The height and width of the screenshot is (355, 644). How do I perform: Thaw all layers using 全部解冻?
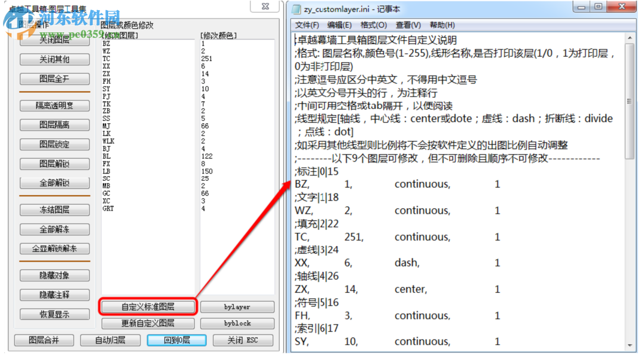(x=54, y=229)
